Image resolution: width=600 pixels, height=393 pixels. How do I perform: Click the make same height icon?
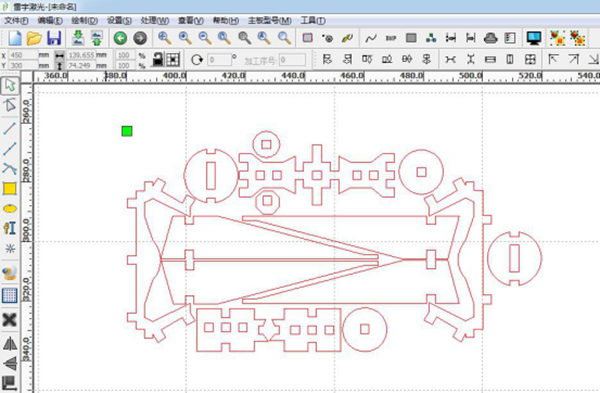tap(510, 59)
